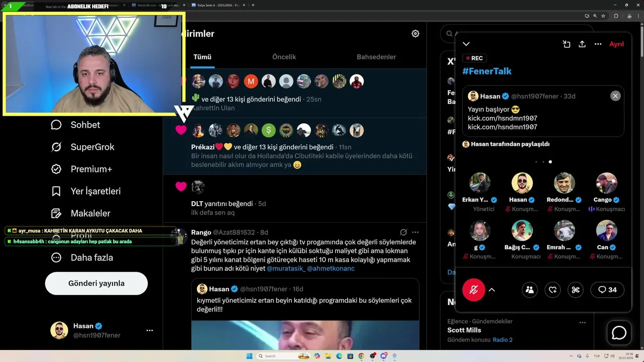
Task: Open space comments showing 34
Action: point(607,290)
